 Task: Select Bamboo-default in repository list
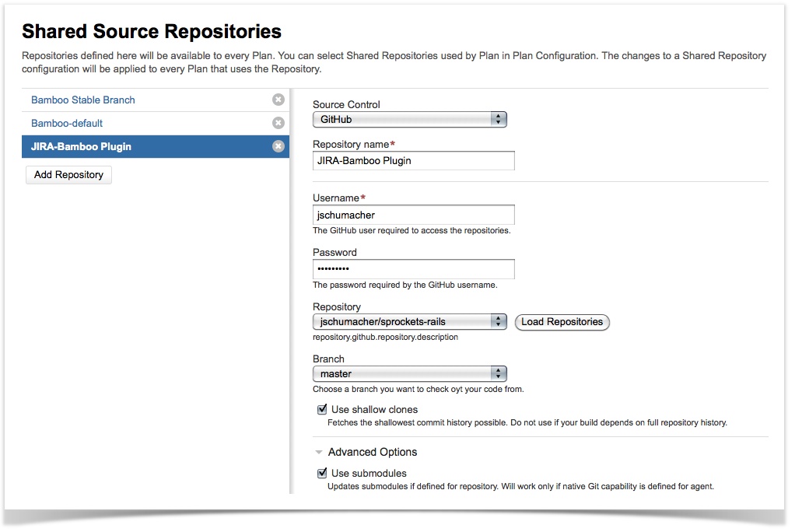pyautogui.click(x=67, y=123)
